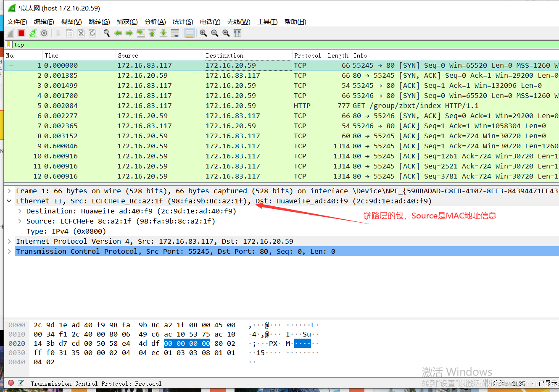Toggle auto-scroll during live capture
Image resolution: width=559 pixels, height=392 pixels.
click(175, 33)
